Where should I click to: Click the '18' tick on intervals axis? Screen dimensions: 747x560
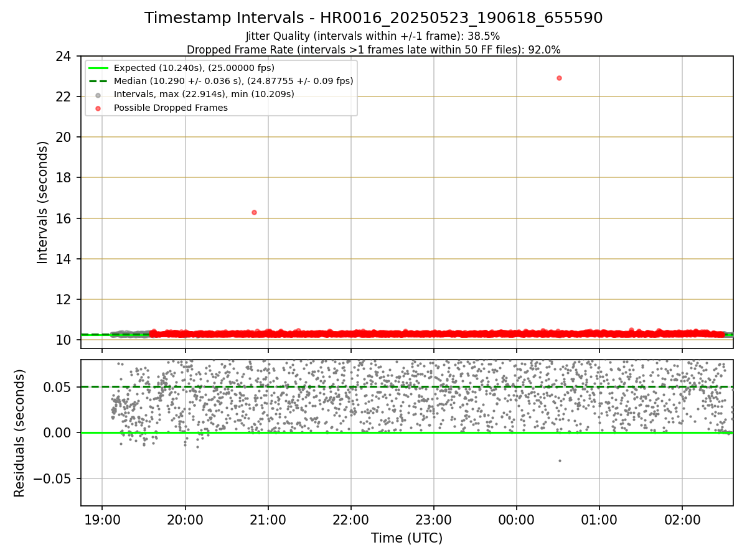tap(64, 177)
